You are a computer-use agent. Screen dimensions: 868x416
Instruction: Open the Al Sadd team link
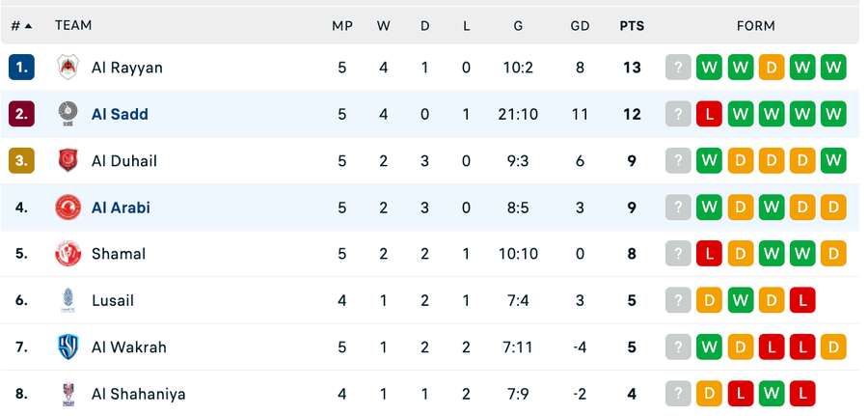click(x=120, y=114)
